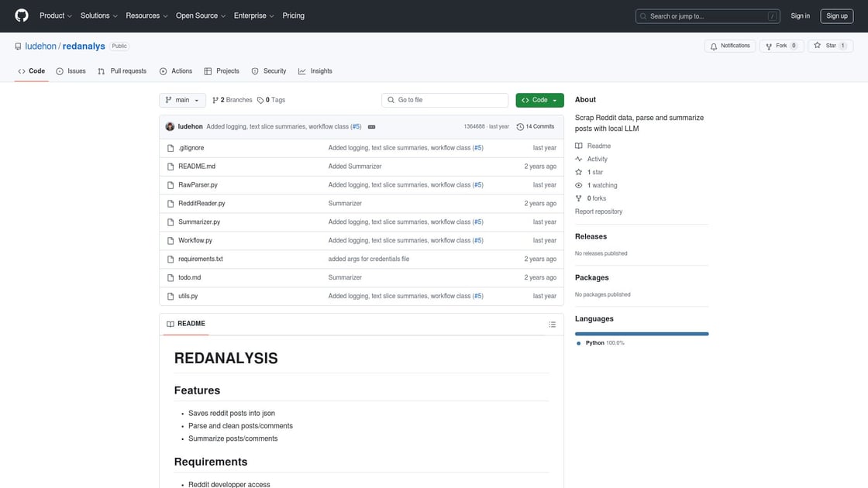
Task: Click the file icon next to README.md
Action: coord(170,167)
